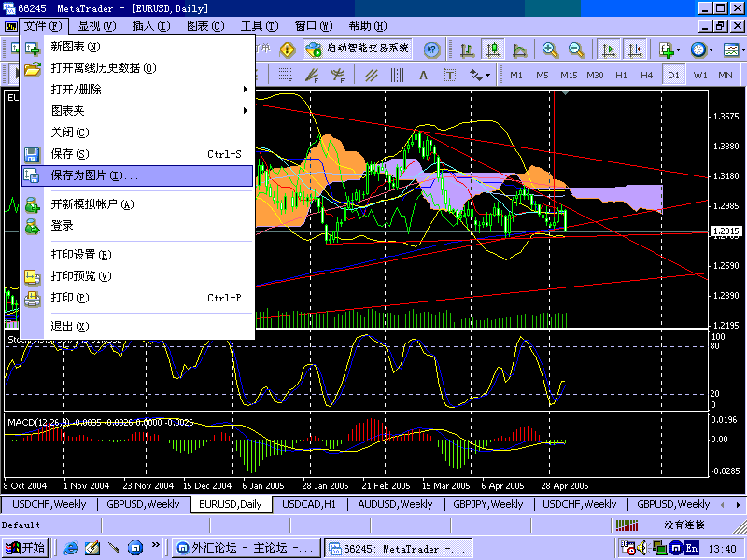Open the indicators list dropdown
This screenshot has height=560, width=747.
[669, 49]
